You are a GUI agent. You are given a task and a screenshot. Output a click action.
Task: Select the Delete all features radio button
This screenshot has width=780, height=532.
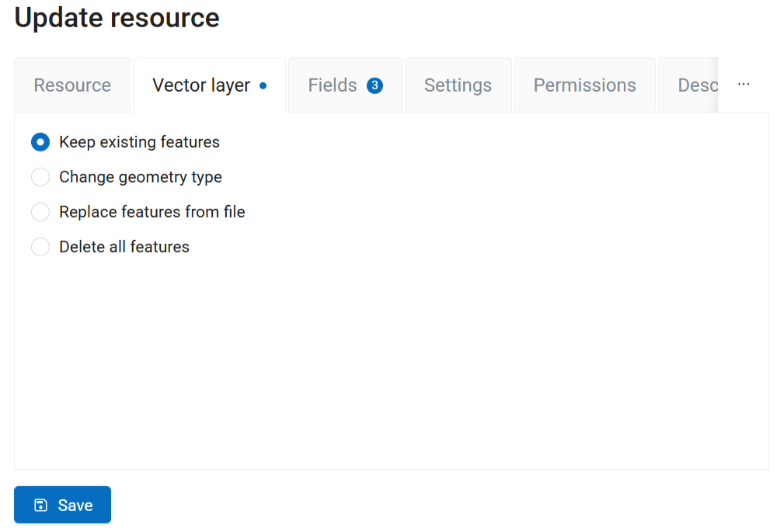(40, 247)
